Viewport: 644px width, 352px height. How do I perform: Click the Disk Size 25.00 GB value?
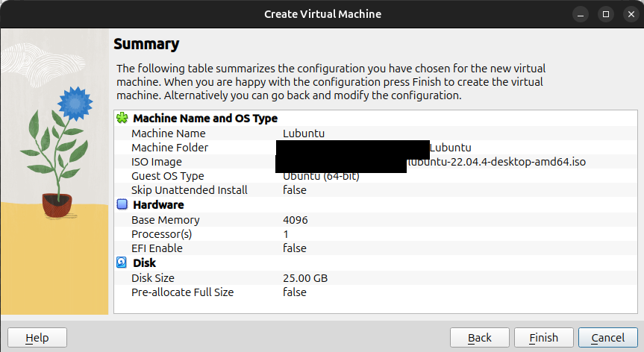coord(305,278)
